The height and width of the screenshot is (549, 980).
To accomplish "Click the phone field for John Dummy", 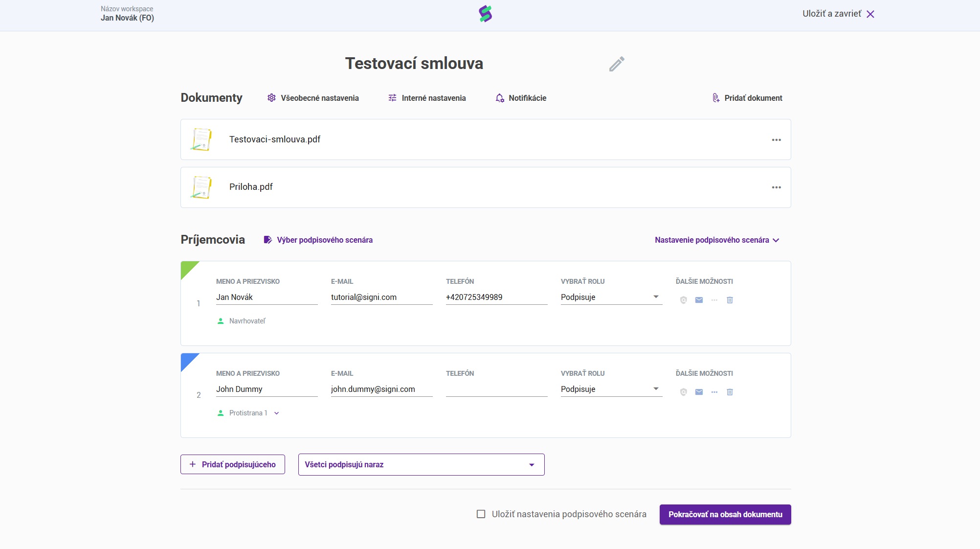I will 496,389.
